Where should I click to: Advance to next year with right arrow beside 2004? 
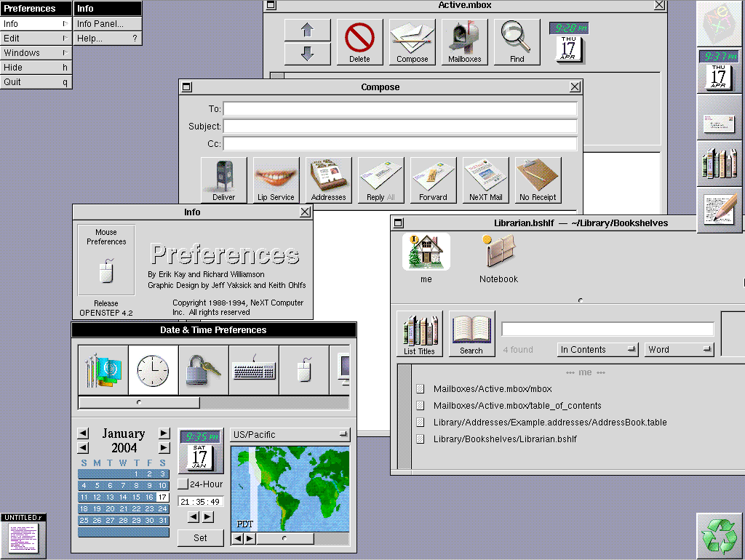[164, 447]
